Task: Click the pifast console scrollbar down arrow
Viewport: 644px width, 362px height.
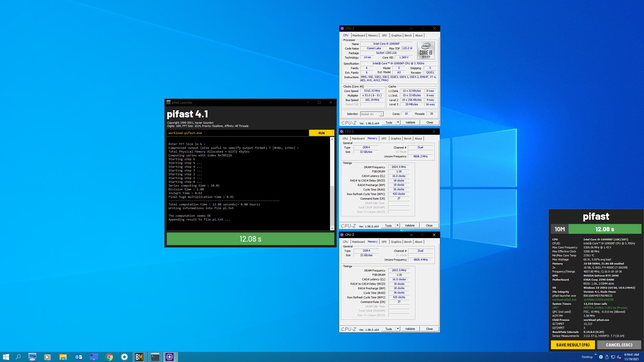Action: click(332, 228)
